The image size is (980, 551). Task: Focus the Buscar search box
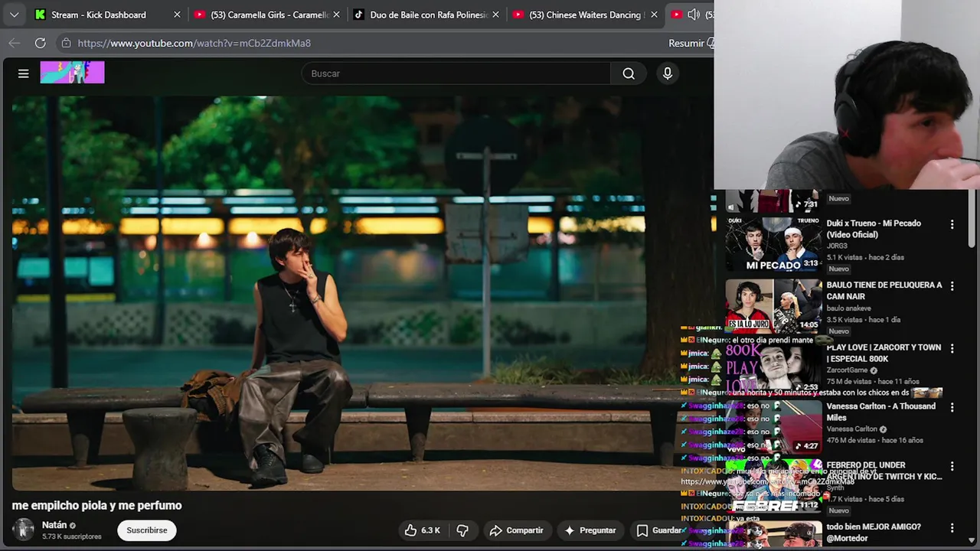pyautogui.click(x=456, y=73)
